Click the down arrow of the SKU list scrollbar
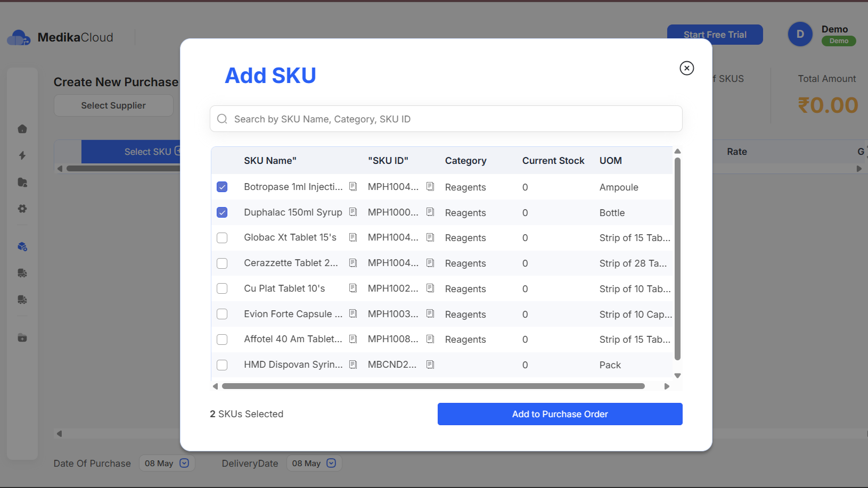The height and width of the screenshot is (488, 868). tap(677, 376)
